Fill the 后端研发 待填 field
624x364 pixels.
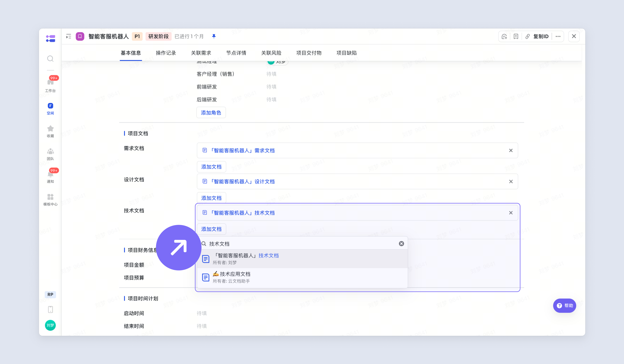(271, 100)
